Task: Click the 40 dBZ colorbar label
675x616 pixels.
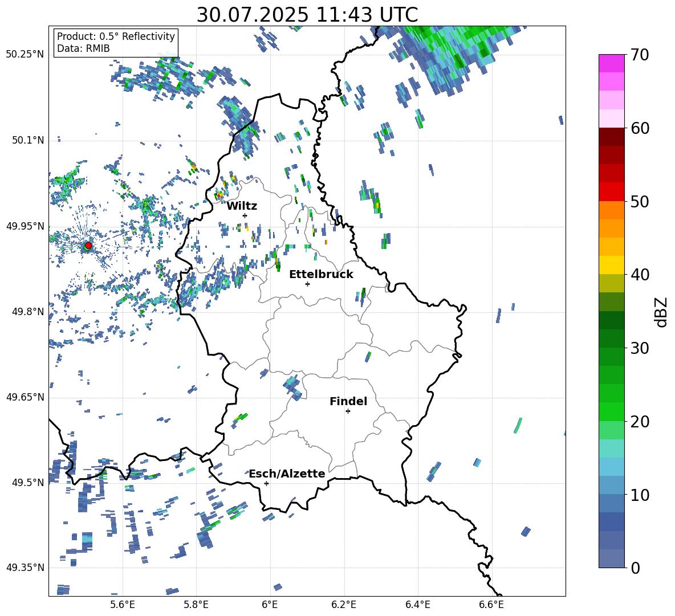Action: [x=640, y=275]
